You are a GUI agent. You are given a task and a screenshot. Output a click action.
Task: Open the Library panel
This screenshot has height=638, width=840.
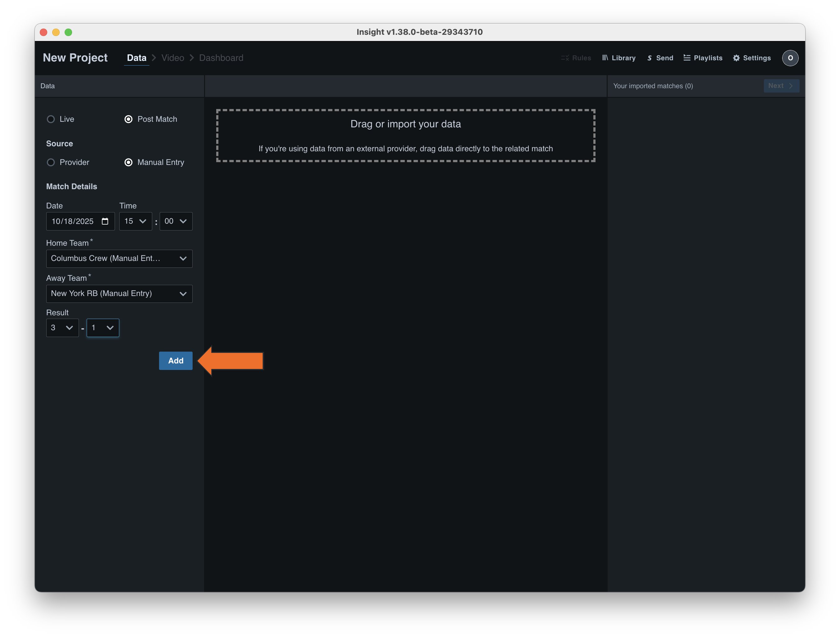point(619,58)
